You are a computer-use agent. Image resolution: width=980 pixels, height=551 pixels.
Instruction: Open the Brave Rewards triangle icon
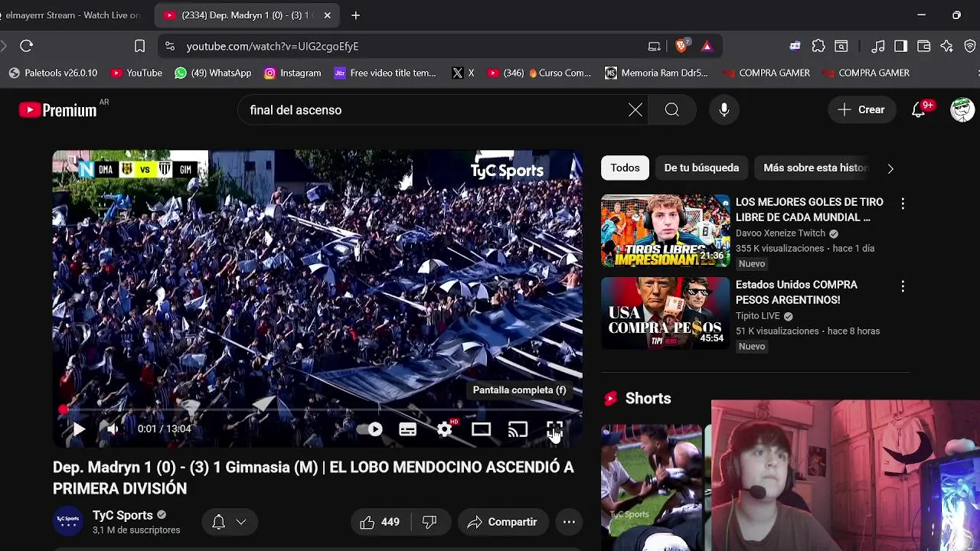pyautogui.click(x=707, y=46)
